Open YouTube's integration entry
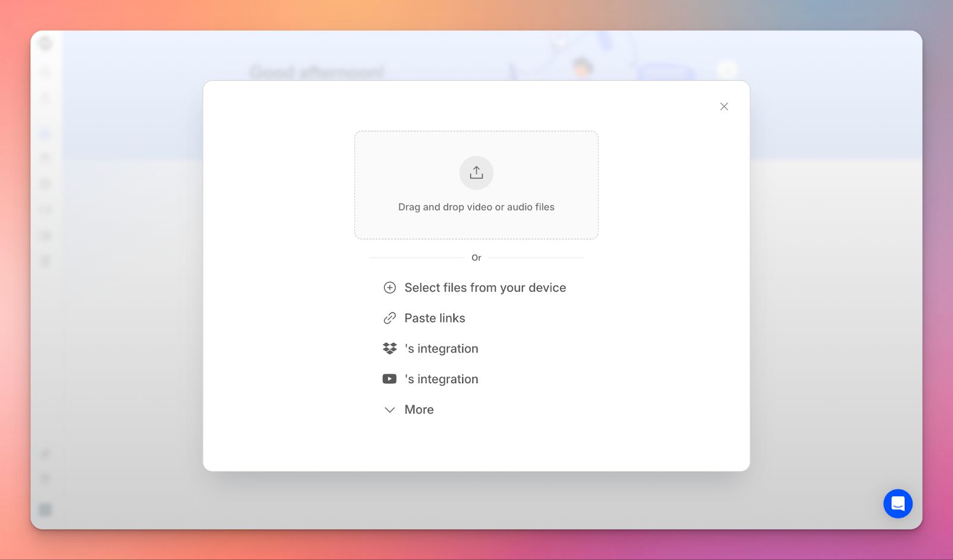This screenshot has height=560, width=953. (x=441, y=378)
